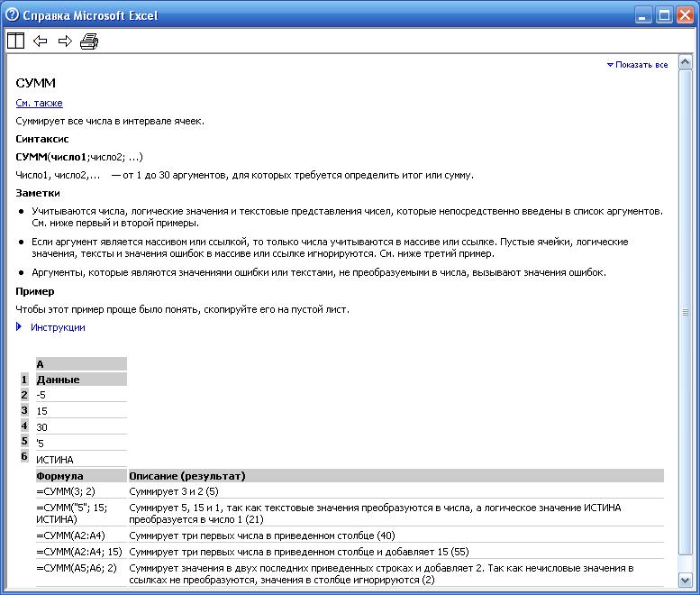
Task: Click the cell with value "'5" in row 5
Action: [x=81, y=444]
